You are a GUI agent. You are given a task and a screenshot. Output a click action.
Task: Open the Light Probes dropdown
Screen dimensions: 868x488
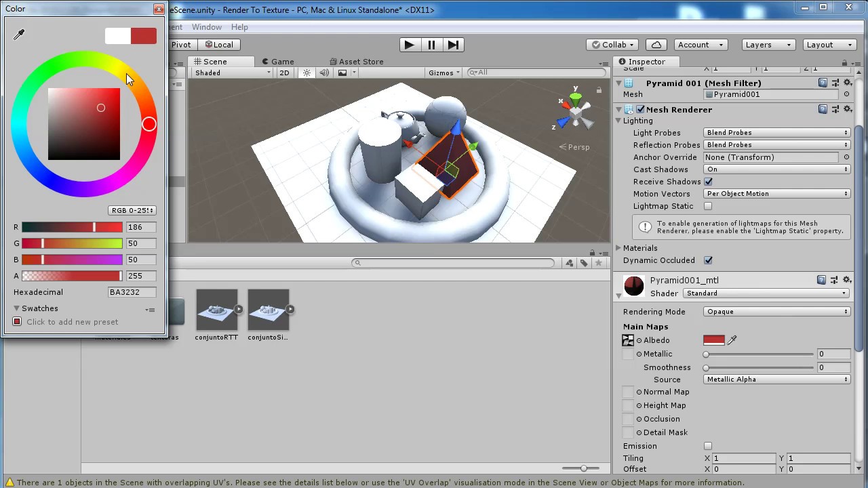click(x=777, y=133)
